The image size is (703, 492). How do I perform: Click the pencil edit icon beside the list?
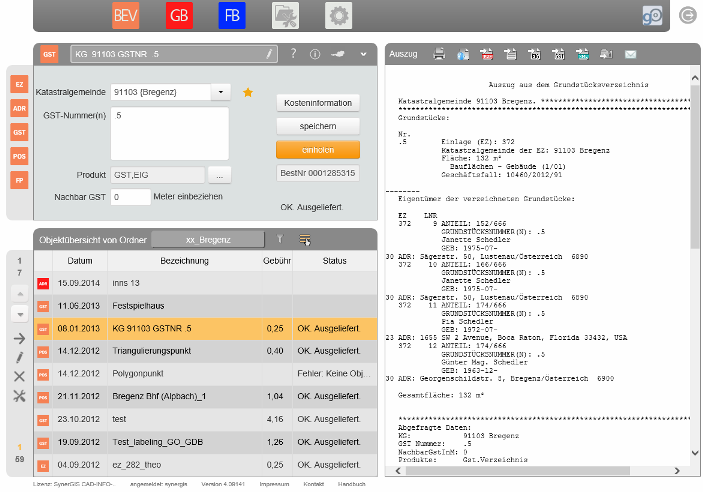pyautogui.click(x=19, y=357)
